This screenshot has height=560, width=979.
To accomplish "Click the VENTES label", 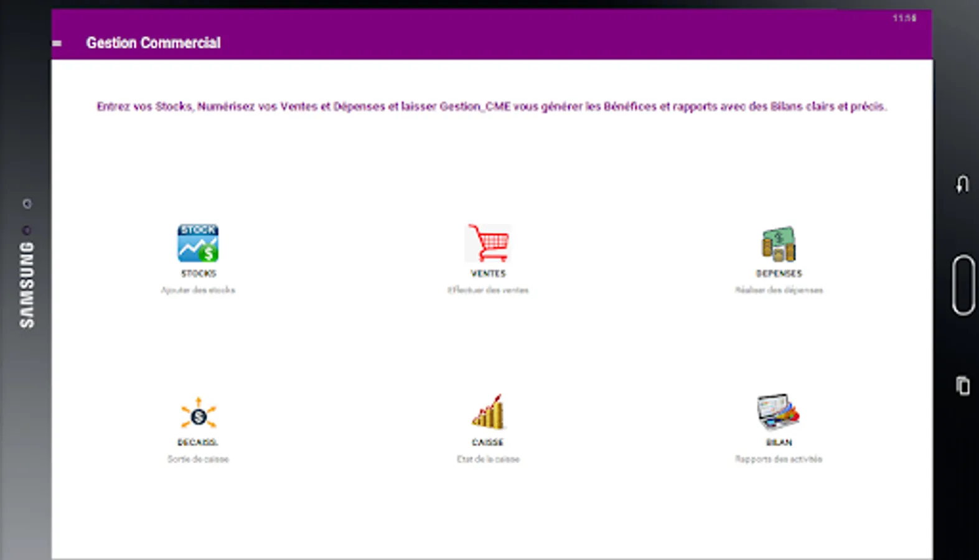I will click(x=489, y=273).
